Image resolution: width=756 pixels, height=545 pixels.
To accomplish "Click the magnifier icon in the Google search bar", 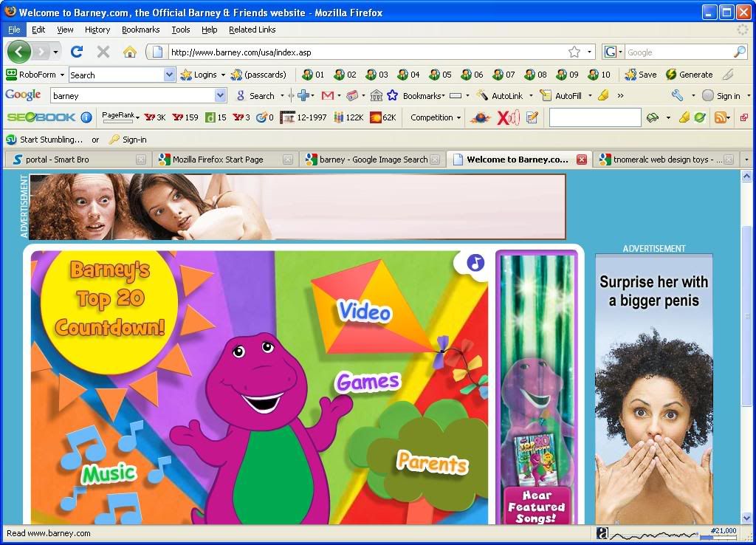I will point(740,52).
